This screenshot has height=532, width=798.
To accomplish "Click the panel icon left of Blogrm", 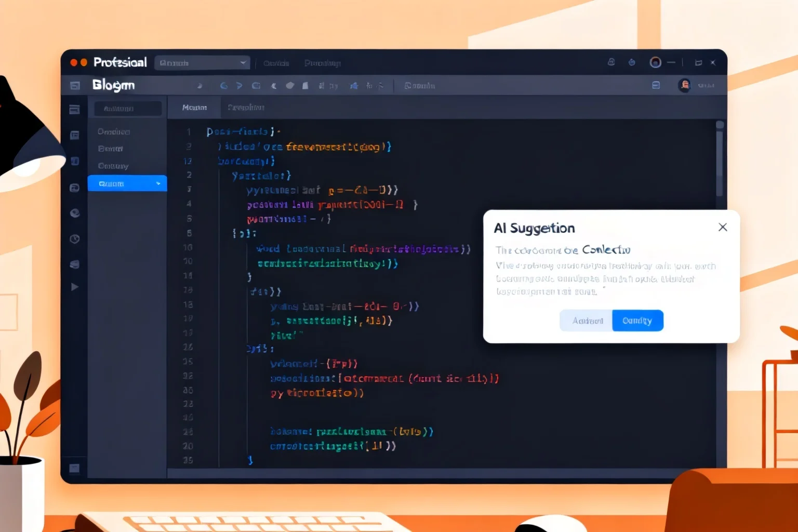I will [75, 85].
